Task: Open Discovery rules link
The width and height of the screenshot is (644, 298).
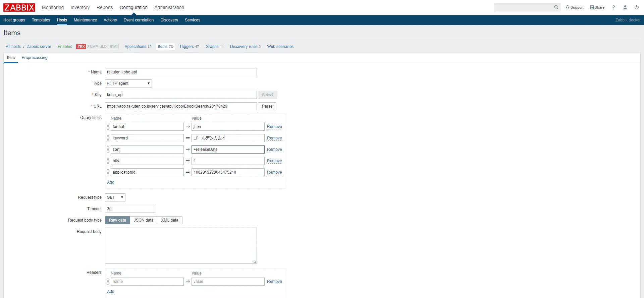Action: point(245,47)
